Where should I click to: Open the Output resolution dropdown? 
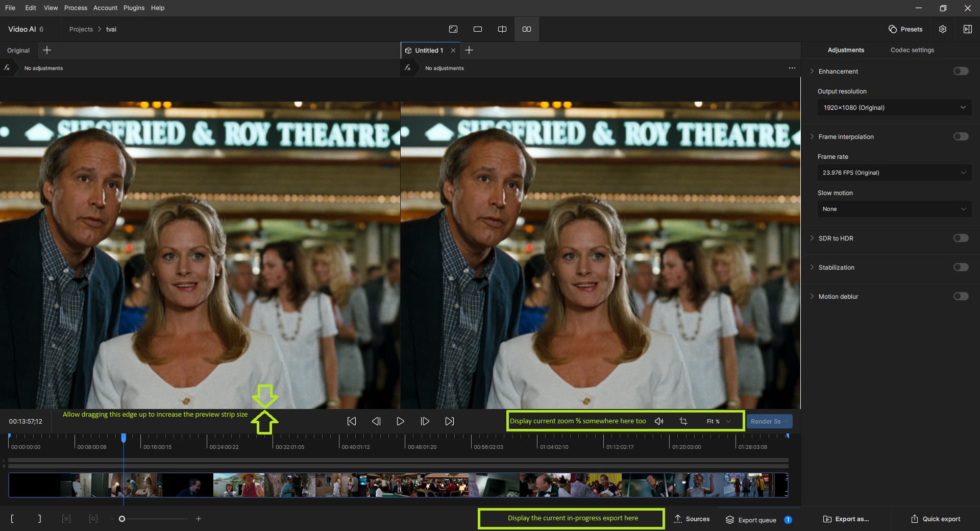click(894, 107)
